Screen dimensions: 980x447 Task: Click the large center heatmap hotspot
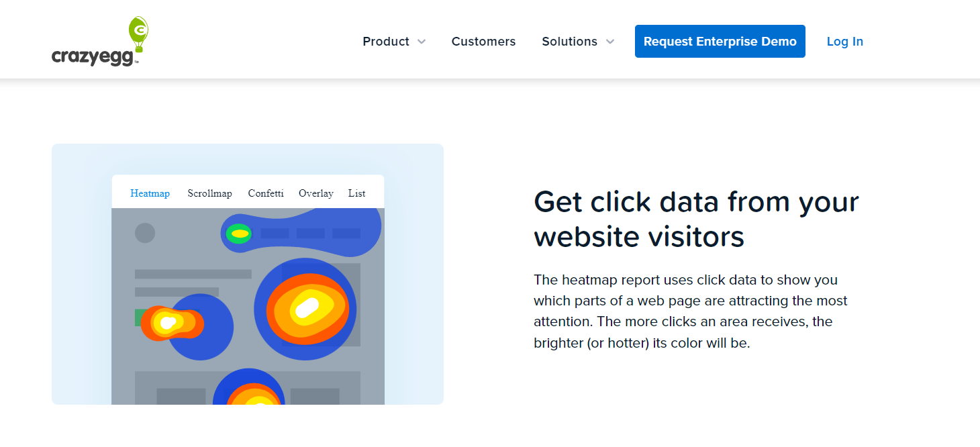pyautogui.click(x=307, y=308)
